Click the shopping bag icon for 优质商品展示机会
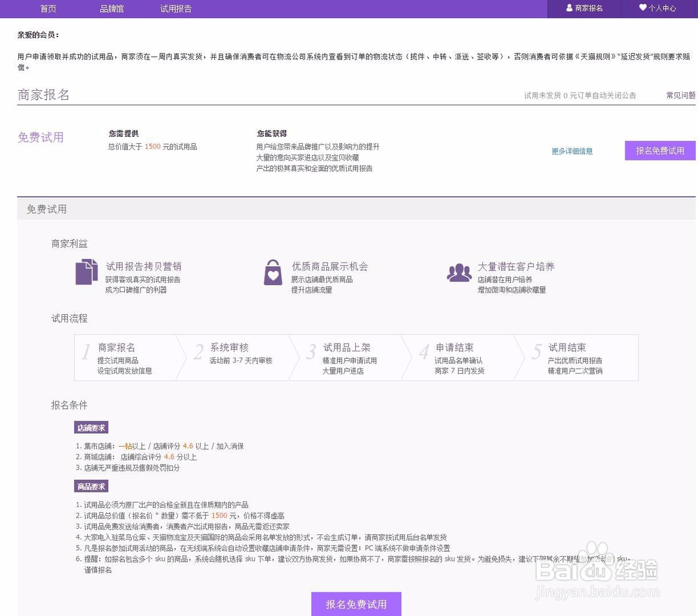The height and width of the screenshot is (616, 698). click(273, 272)
